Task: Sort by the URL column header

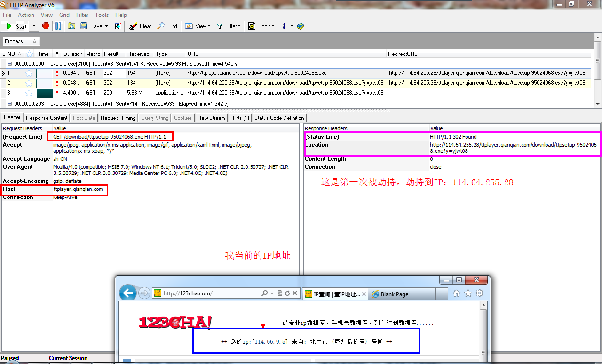Action: (x=286, y=54)
